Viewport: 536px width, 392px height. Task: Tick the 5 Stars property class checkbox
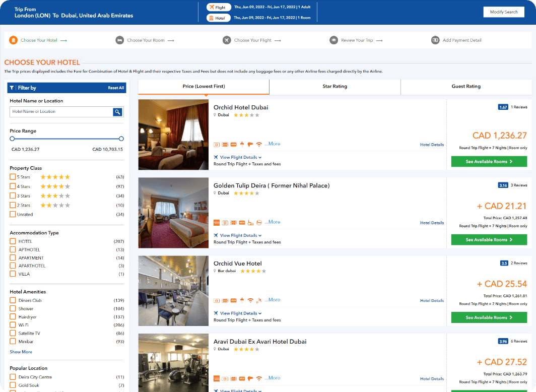(13, 177)
